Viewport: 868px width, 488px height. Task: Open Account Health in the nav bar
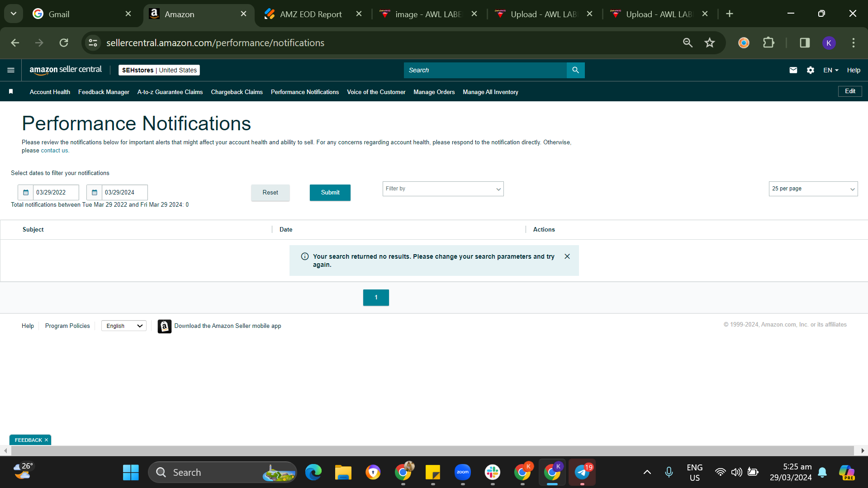coord(50,92)
